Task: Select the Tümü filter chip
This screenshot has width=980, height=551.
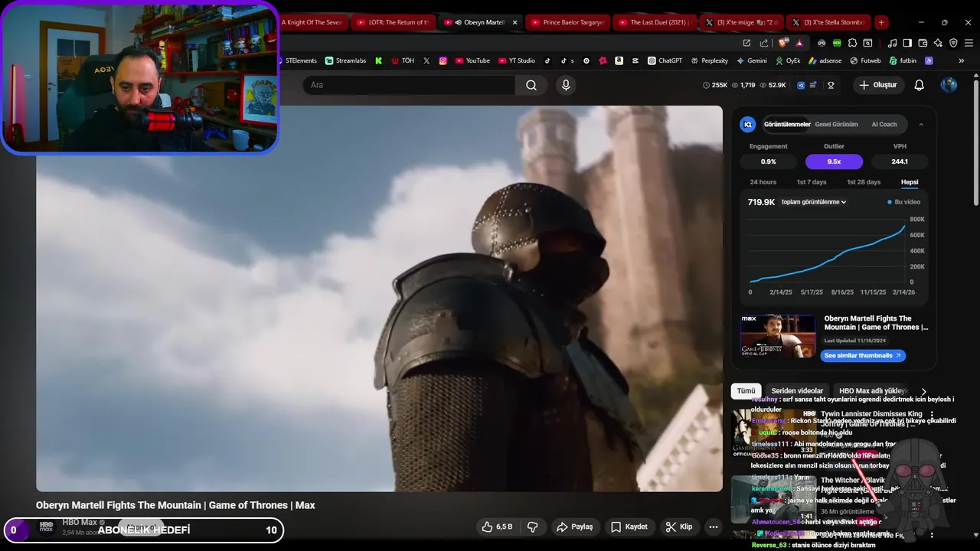Action: [x=746, y=391]
